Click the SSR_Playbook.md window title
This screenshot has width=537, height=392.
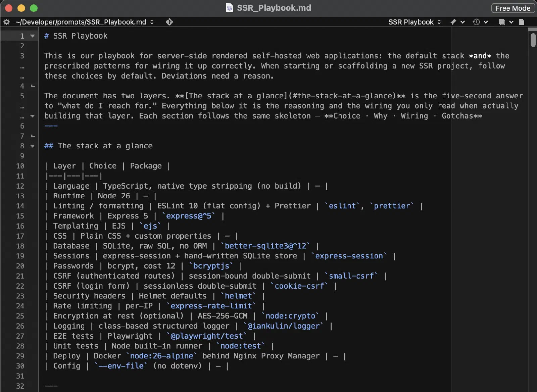tap(274, 8)
